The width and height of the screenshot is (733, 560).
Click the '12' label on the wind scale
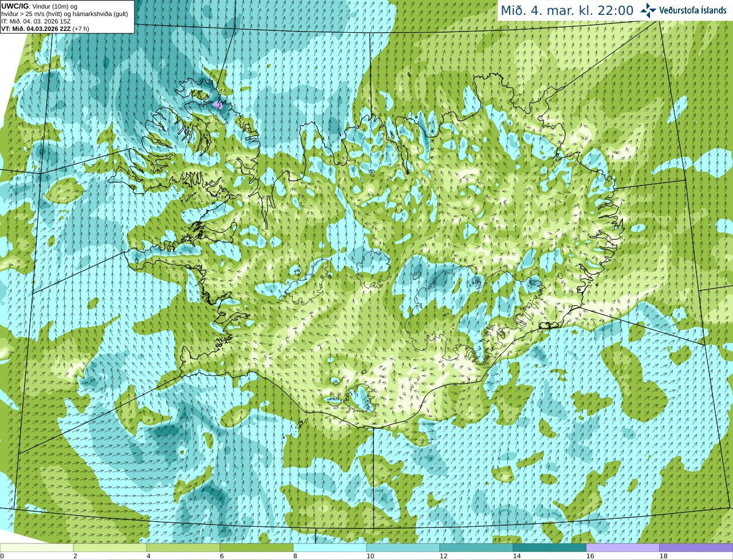(443, 556)
